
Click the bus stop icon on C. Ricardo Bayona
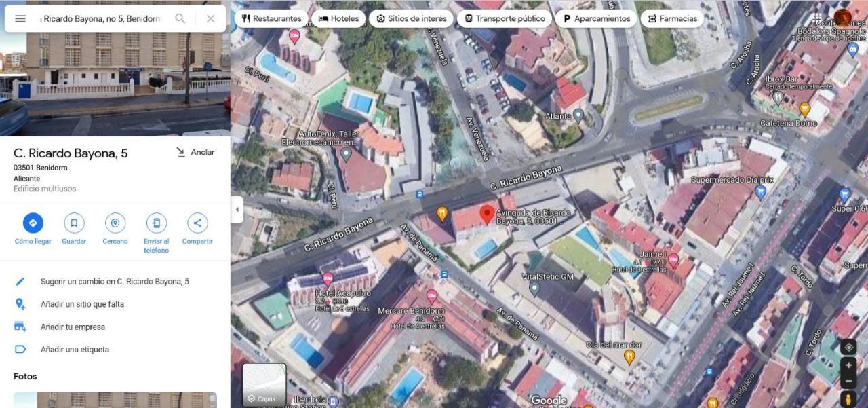coord(419,193)
